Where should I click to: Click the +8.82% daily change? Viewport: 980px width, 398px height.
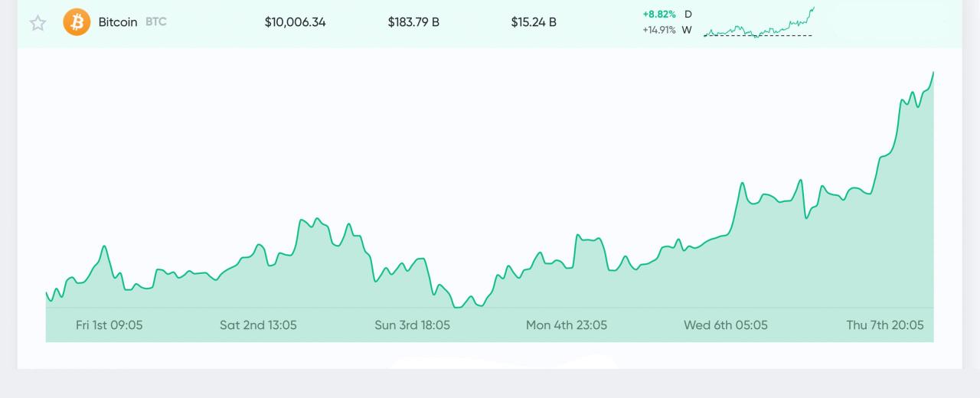point(659,14)
